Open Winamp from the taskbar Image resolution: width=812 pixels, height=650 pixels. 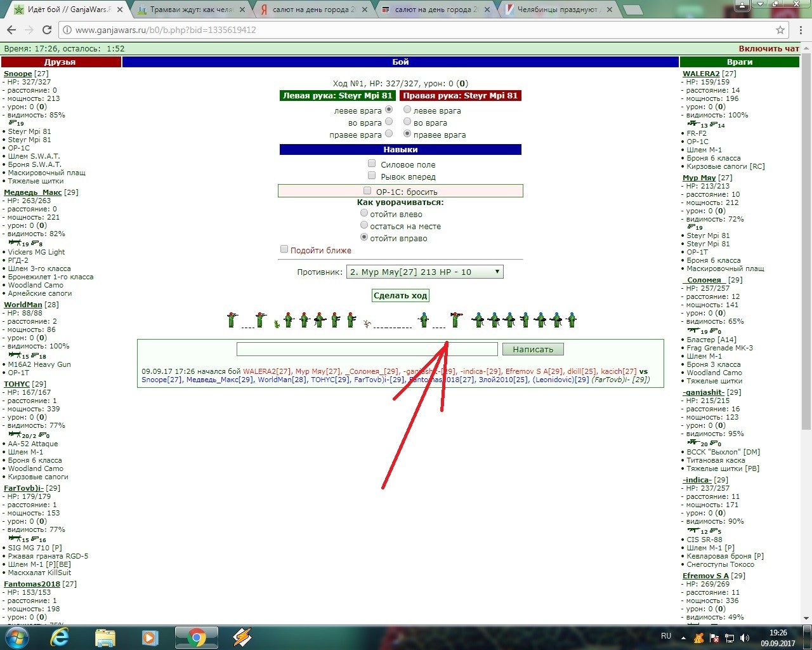click(242, 637)
